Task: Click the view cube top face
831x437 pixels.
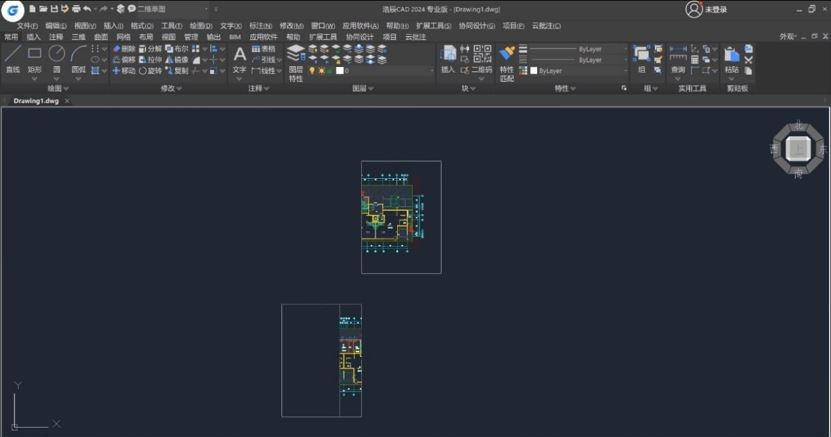Action: pos(798,148)
